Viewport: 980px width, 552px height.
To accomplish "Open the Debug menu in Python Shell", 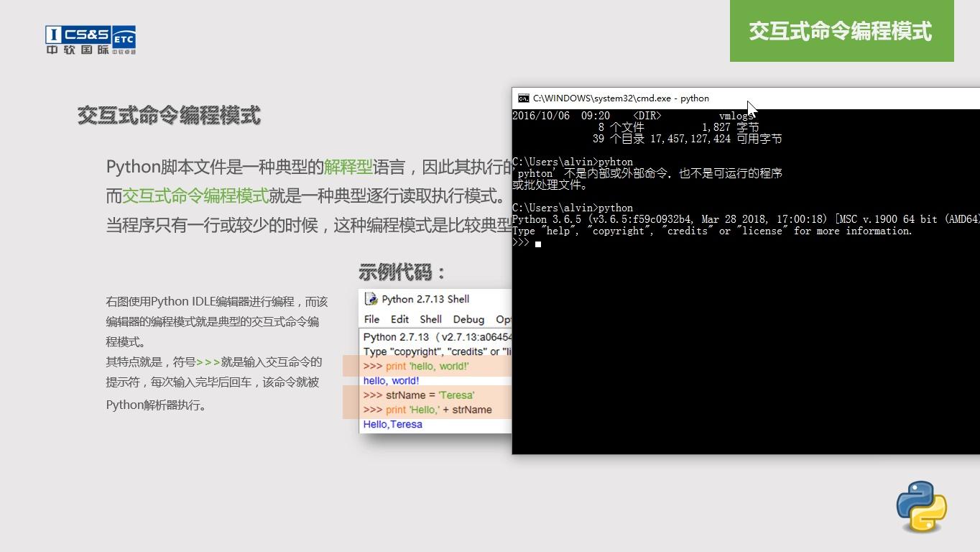I will pyautogui.click(x=468, y=319).
